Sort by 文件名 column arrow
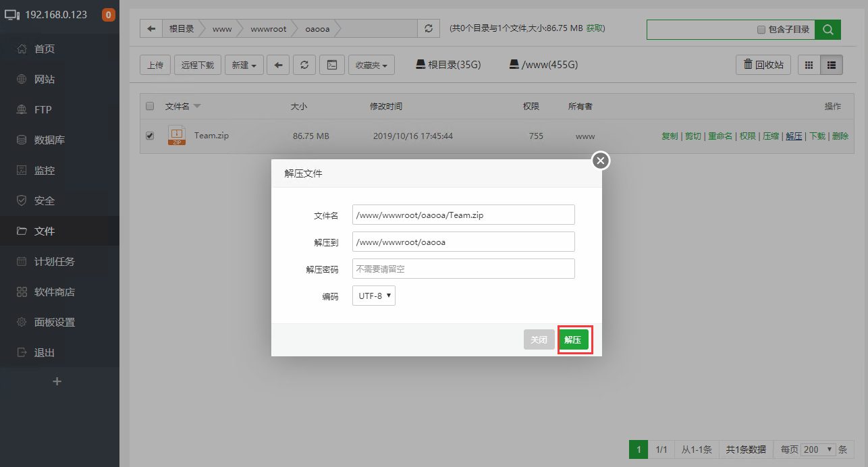Image resolution: width=868 pixels, height=467 pixels. click(196, 106)
